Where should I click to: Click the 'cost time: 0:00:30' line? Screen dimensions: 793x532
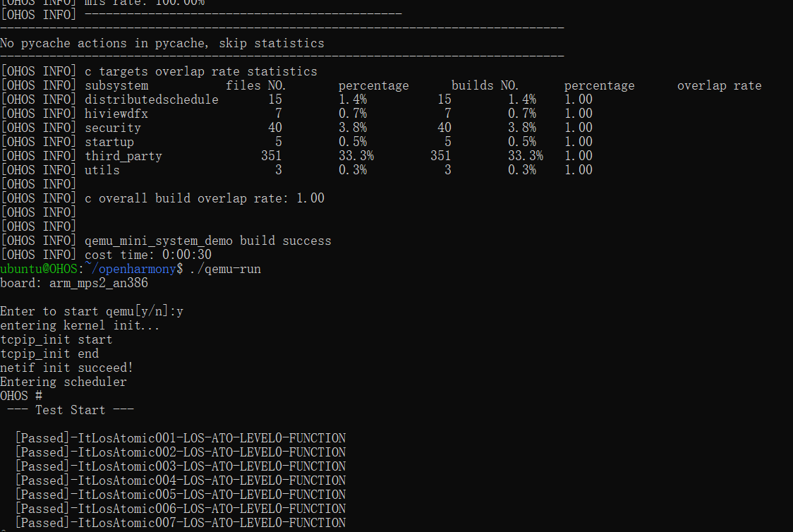(x=148, y=255)
